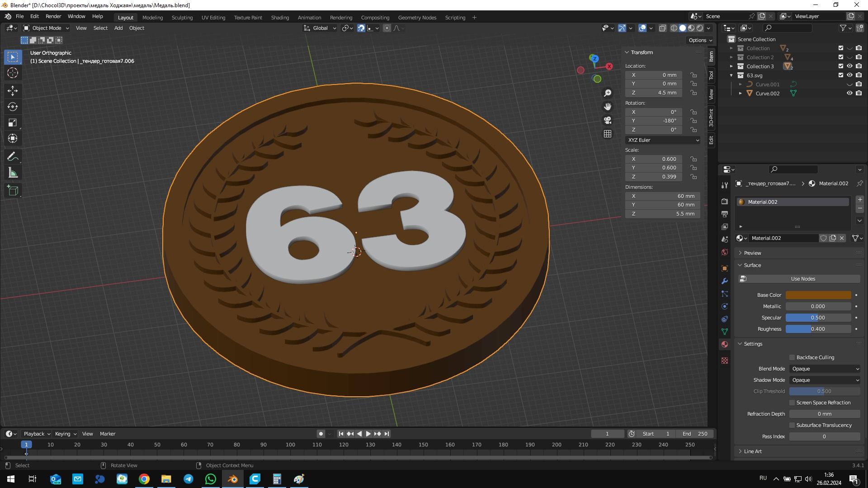Open the Playback dropdown in timeline
This screenshot has height=488, width=868.
(37, 434)
